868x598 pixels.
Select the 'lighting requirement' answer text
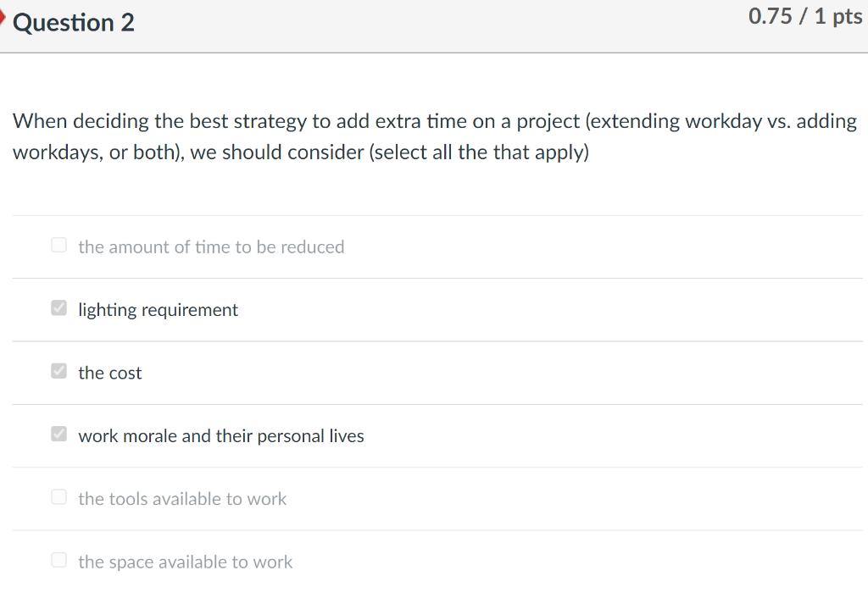click(158, 310)
